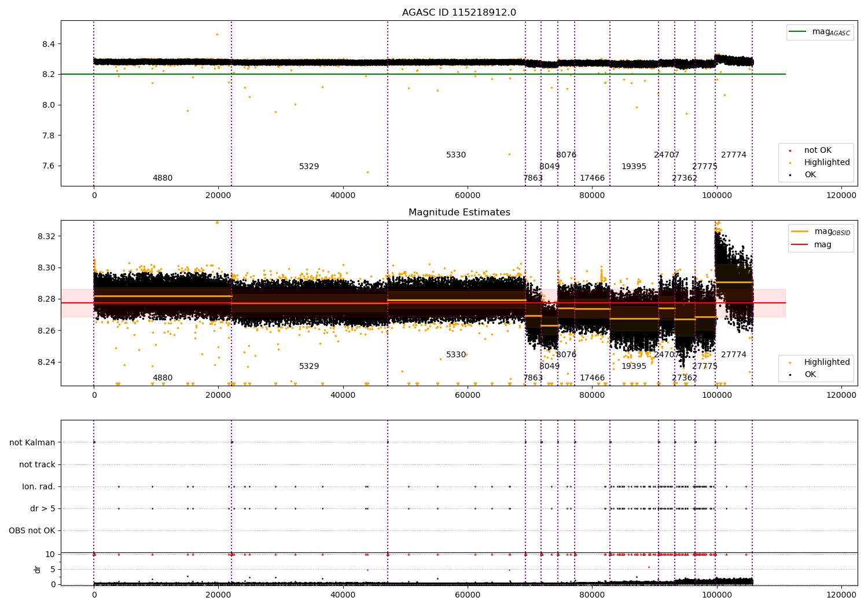Select x-axis tick 80000 under Magnitude Estimates plot
The width and height of the screenshot is (868, 608).
click(x=592, y=395)
